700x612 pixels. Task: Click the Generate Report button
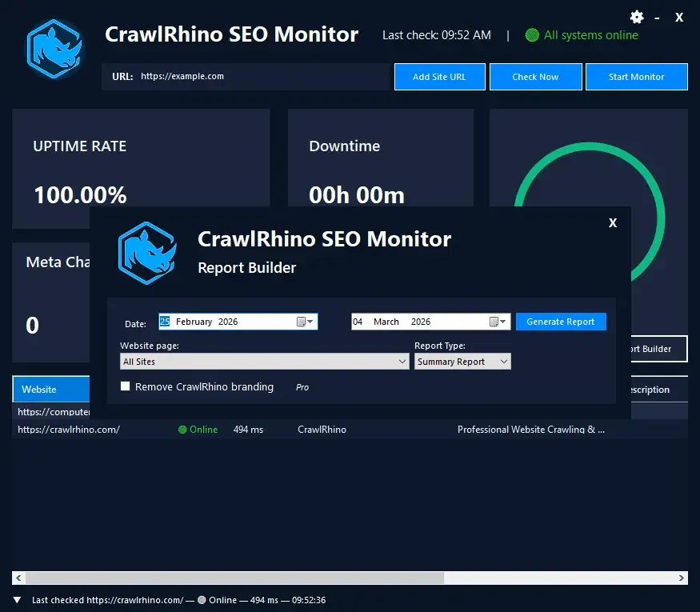pos(561,322)
